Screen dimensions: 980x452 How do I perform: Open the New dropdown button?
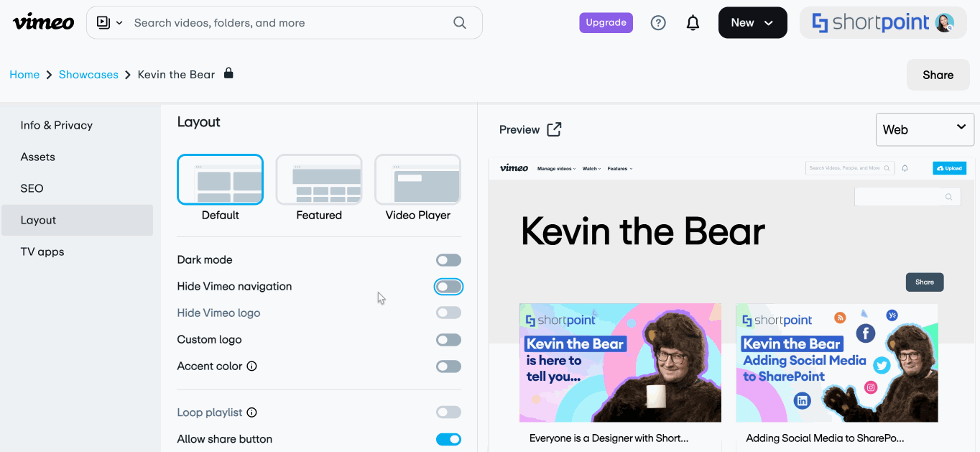752,23
